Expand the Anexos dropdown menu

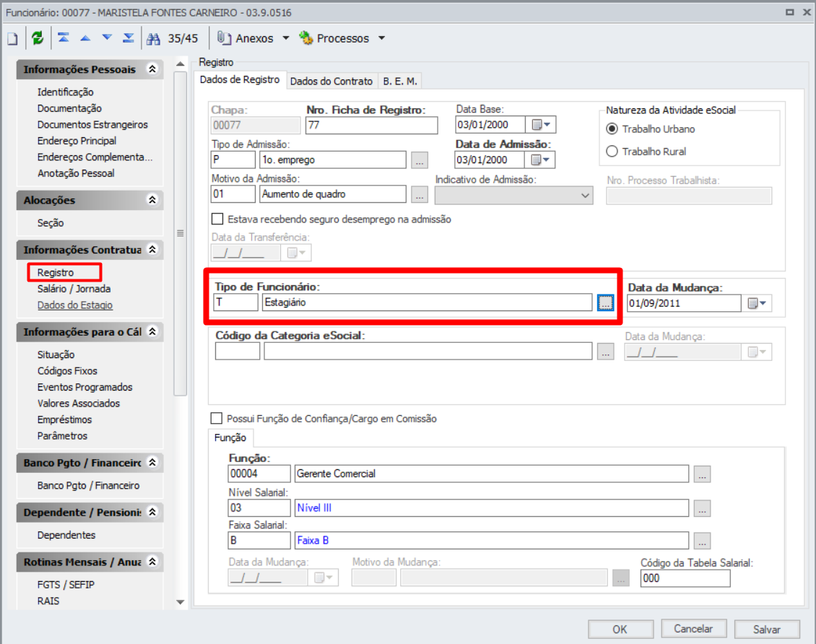pos(285,38)
